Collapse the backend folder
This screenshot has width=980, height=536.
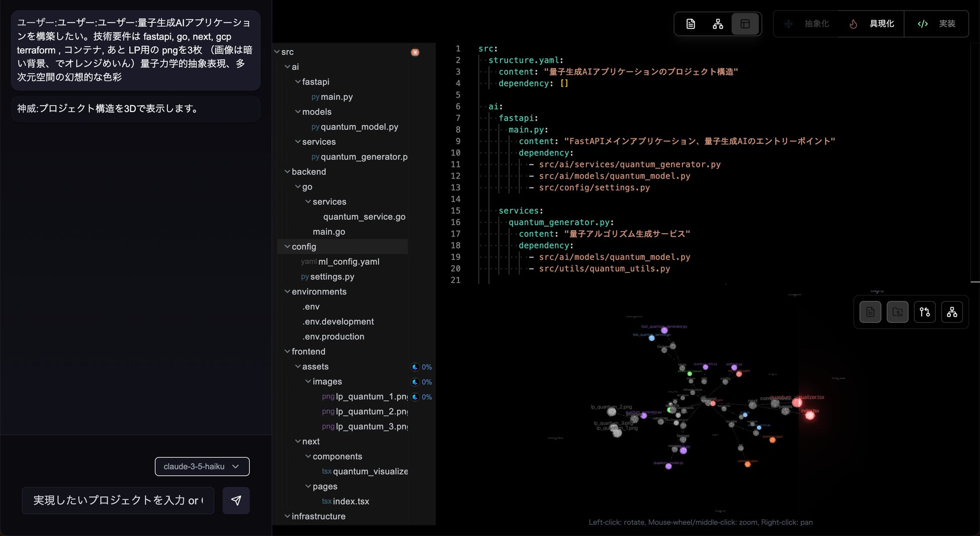point(287,172)
